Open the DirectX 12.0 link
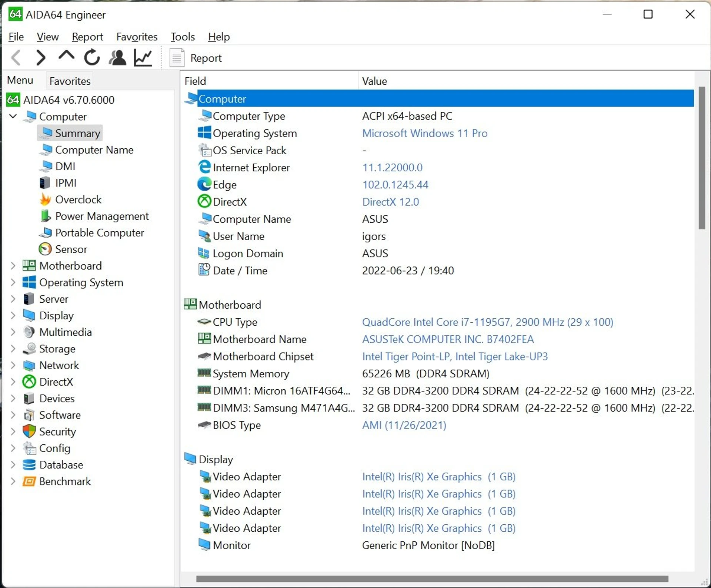 [391, 202]
